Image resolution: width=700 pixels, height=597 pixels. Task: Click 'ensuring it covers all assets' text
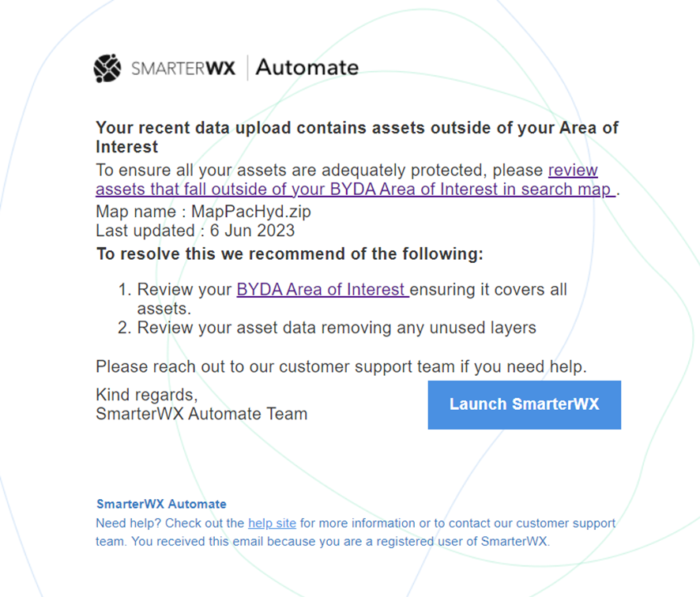(488, 290)
